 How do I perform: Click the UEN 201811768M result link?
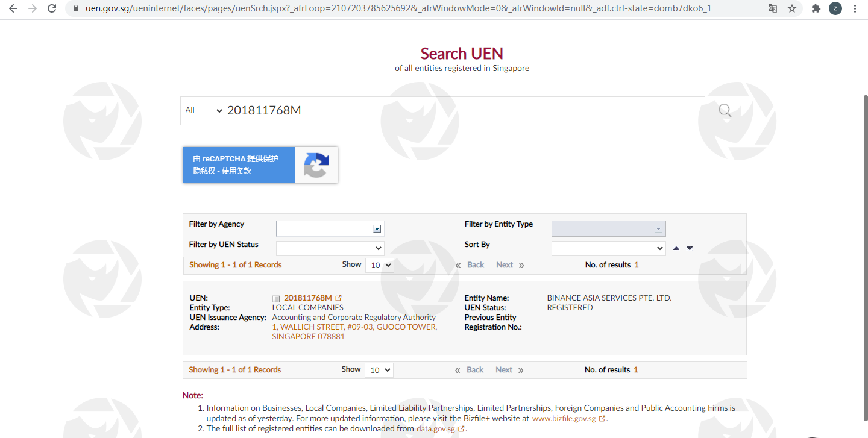click(x=307, y=298)
